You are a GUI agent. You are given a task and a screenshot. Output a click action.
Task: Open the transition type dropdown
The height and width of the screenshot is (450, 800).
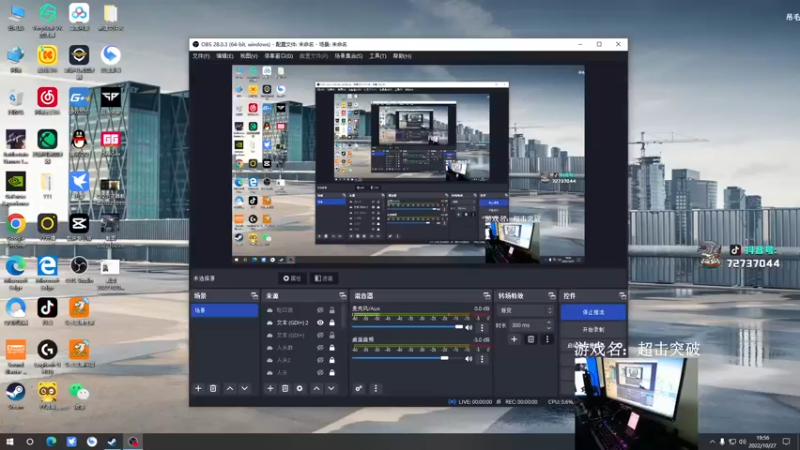(x=525, y=310)
